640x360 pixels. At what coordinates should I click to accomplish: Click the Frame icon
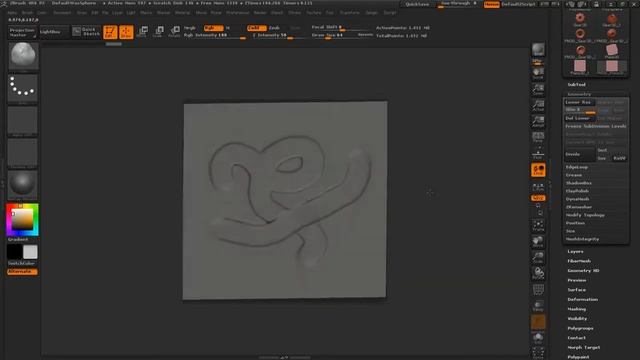click(538, 226)
